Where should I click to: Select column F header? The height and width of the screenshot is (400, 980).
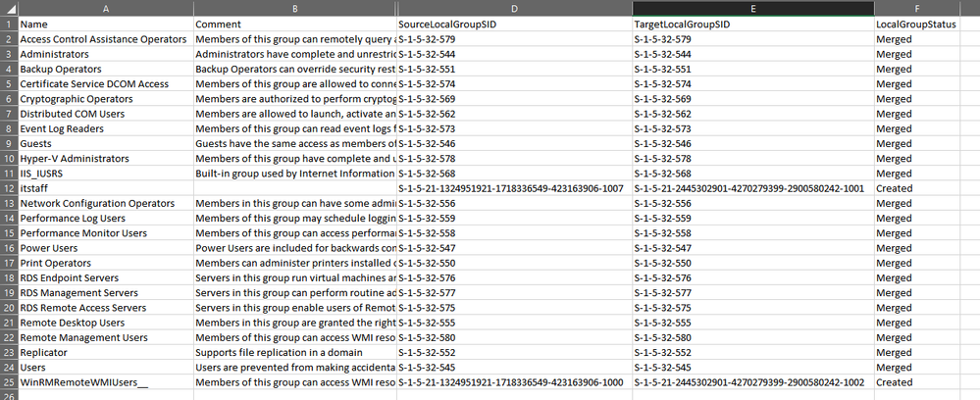917,8
